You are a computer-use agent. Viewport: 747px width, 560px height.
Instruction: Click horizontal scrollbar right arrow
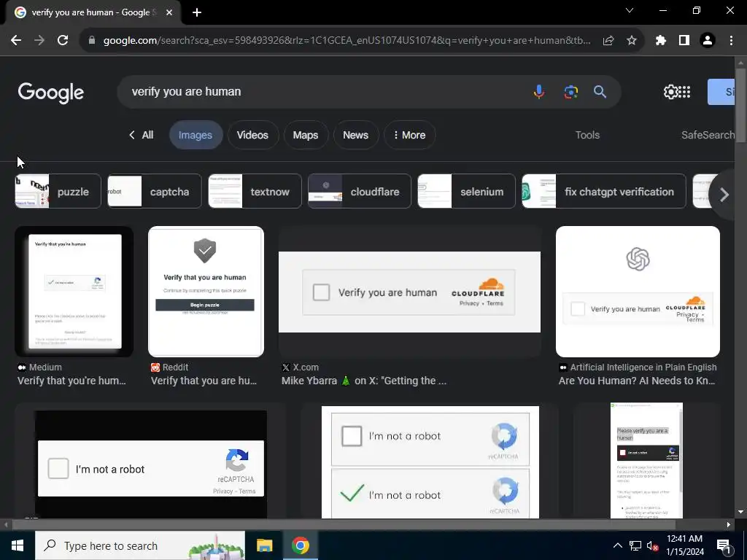tap(729, 525)
